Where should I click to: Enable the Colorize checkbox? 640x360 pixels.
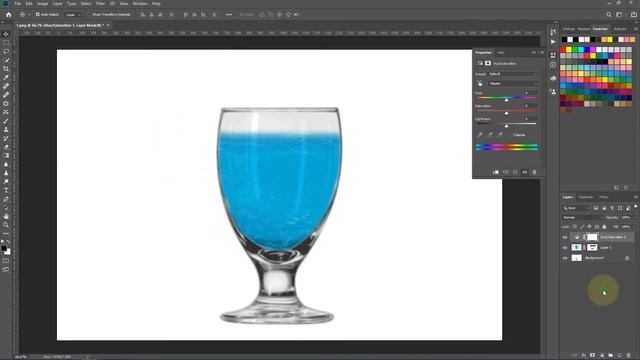(x=511, y=135)
